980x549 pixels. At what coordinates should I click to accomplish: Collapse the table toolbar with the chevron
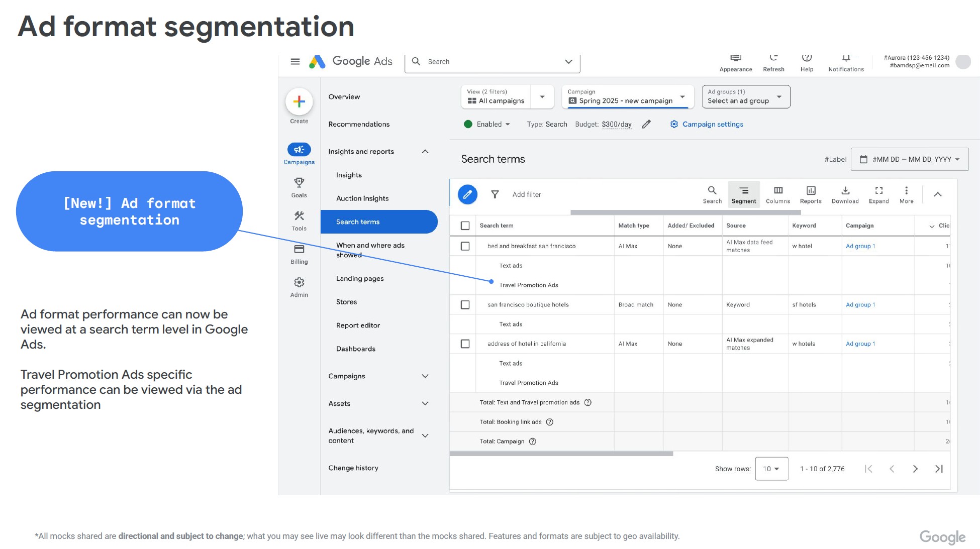[x=938, y=194]
